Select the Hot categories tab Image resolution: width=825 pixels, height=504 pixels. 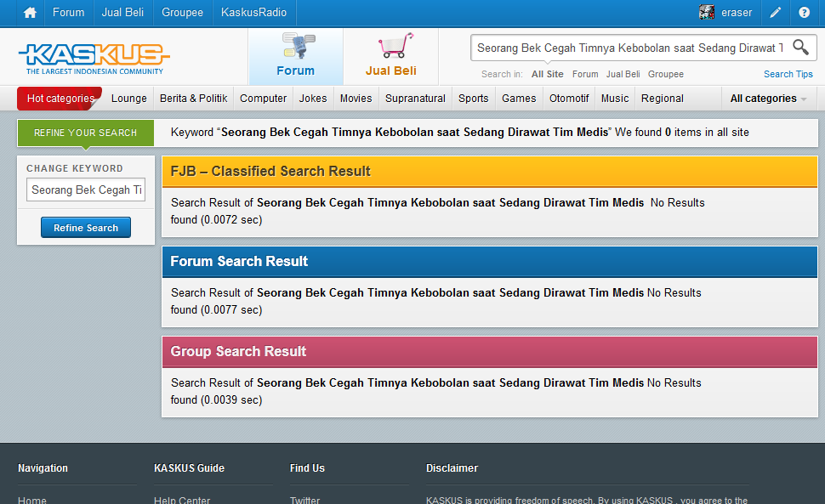60,99
